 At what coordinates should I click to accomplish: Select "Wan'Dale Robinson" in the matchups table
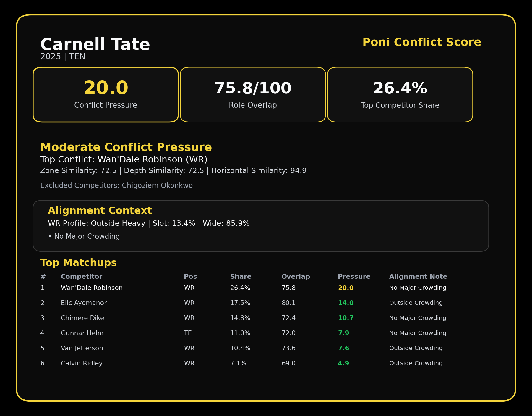(x=92, y=288)
